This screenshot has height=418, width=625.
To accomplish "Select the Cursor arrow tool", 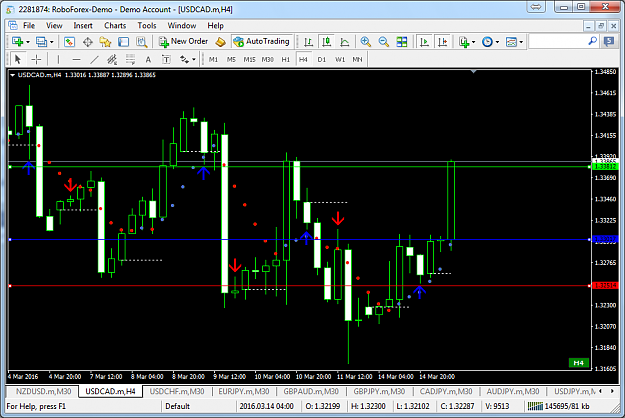I will coord(17,59).
